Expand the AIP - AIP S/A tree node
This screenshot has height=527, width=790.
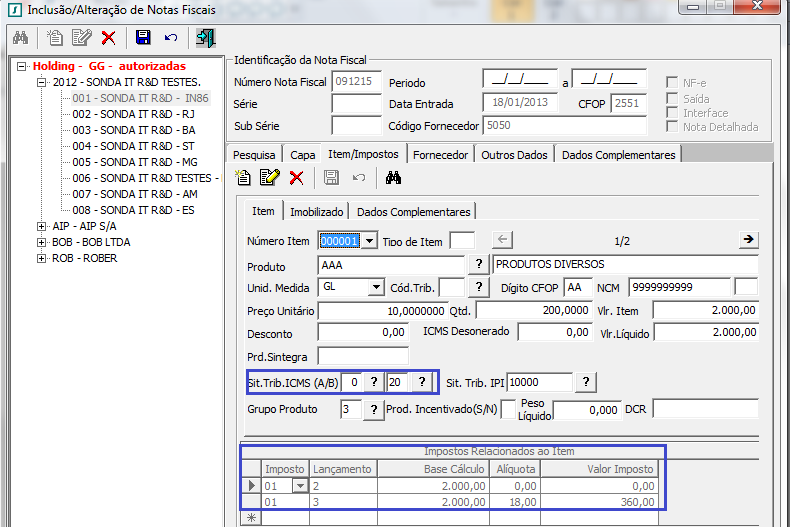coord(42,226)
